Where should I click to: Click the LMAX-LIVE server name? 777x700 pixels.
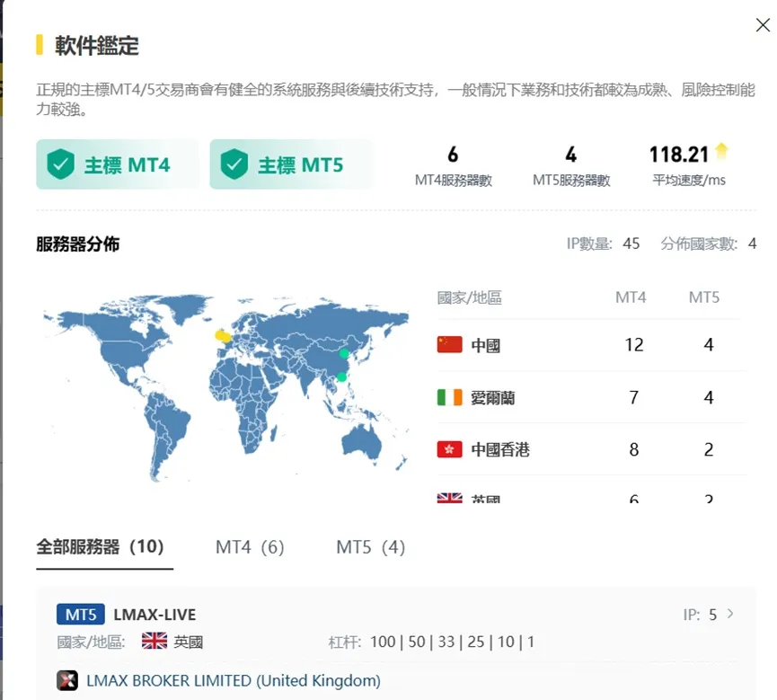coord(155,615)
